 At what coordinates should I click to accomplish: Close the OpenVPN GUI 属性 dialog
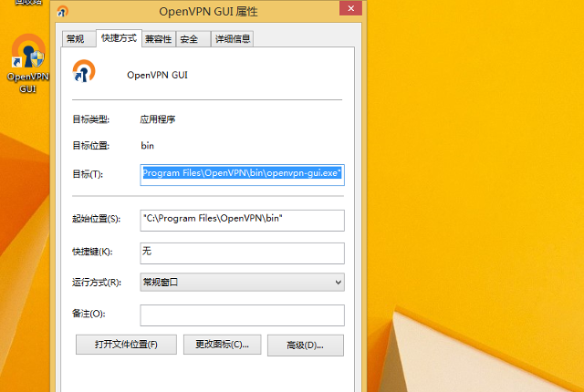350,8
